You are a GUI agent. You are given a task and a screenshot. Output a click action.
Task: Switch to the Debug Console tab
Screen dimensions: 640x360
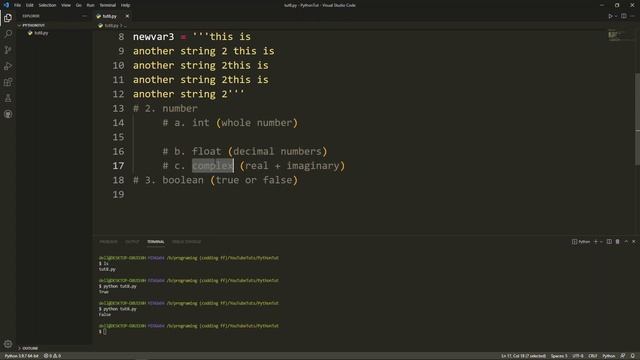[x=187, y=242]
